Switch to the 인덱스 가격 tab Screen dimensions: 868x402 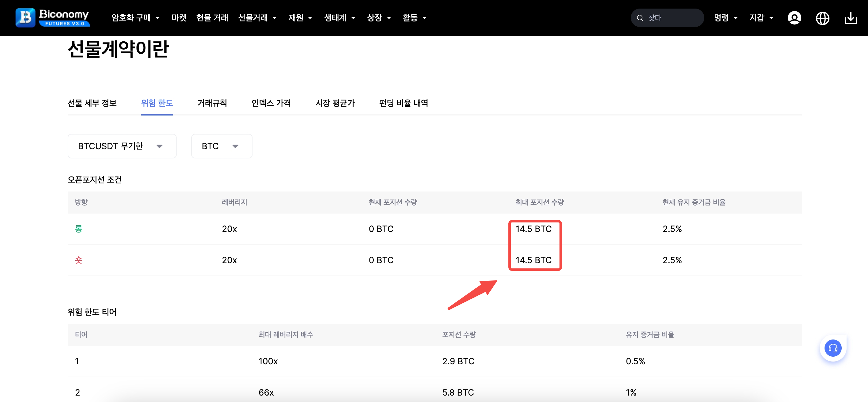[271, 103]
